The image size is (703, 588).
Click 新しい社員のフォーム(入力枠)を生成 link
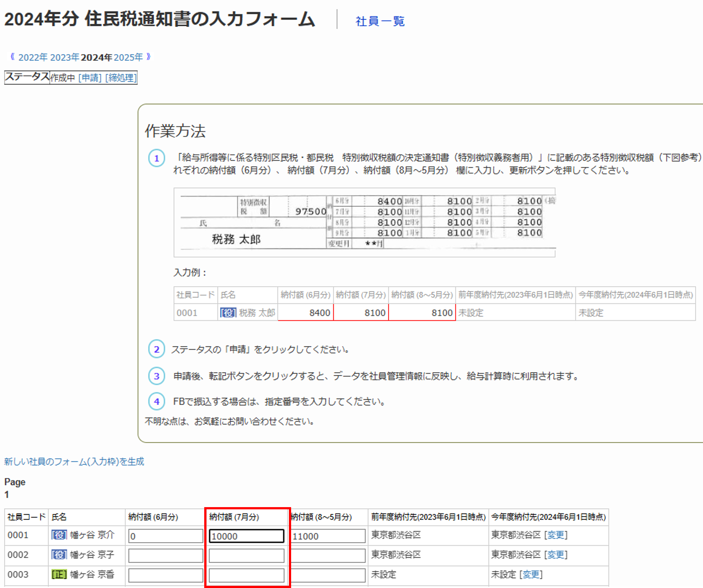pos(74,462)
